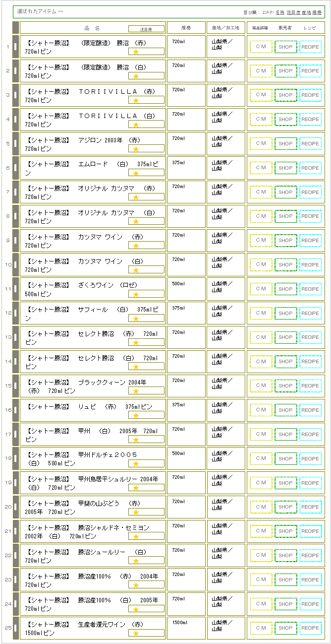Open SHOP for カツヌマ ワイン (赤)

click(x=286, y=240)
